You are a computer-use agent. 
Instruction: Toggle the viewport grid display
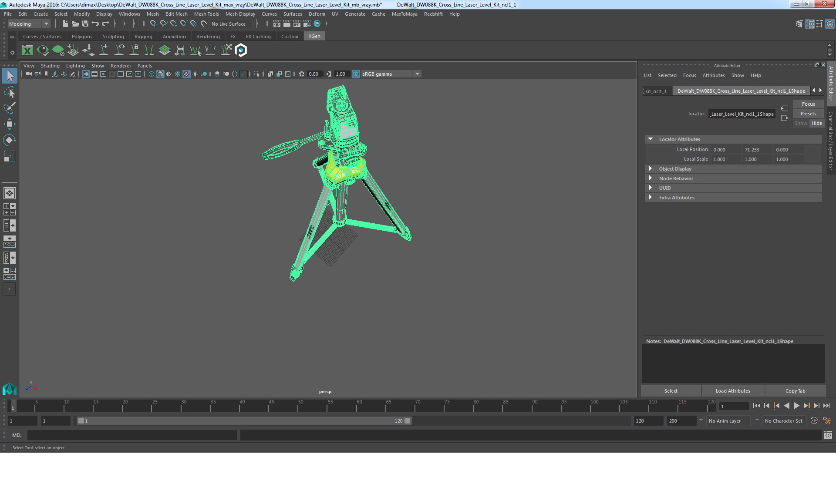coord(86,74)
